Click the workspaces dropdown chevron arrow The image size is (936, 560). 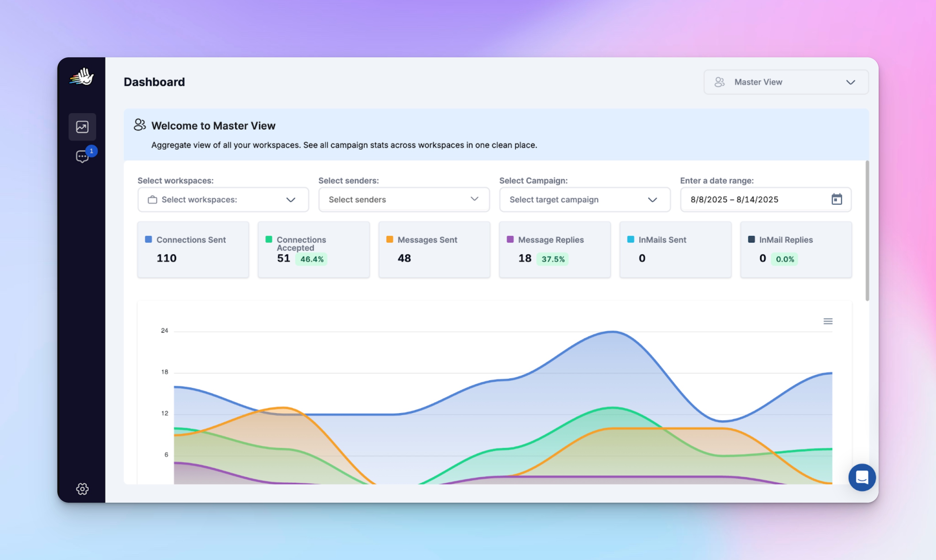(291, 200)
